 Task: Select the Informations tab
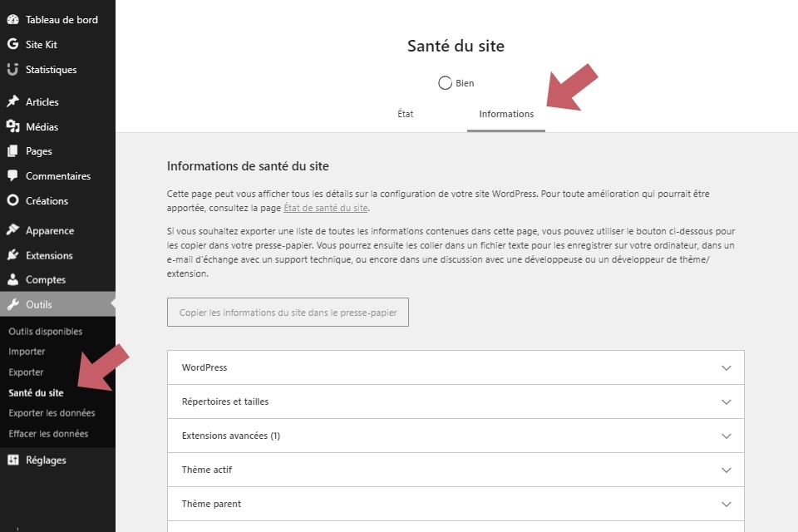tap(506, 114)
